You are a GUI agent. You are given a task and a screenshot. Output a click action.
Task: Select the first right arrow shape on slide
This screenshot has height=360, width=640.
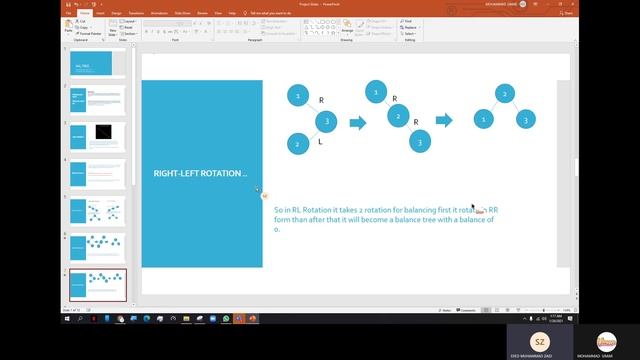coord(358,123)
